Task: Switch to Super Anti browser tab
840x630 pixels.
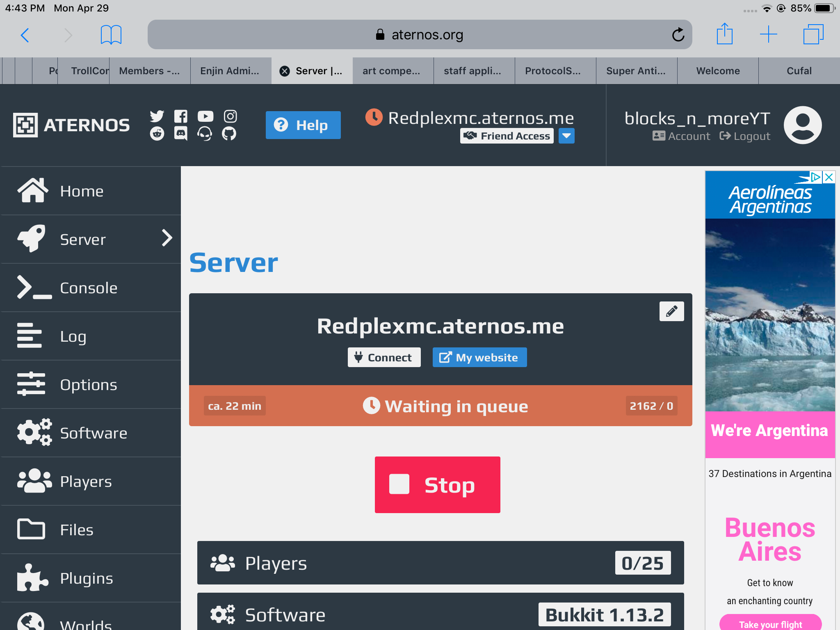Action: [637, 71]
